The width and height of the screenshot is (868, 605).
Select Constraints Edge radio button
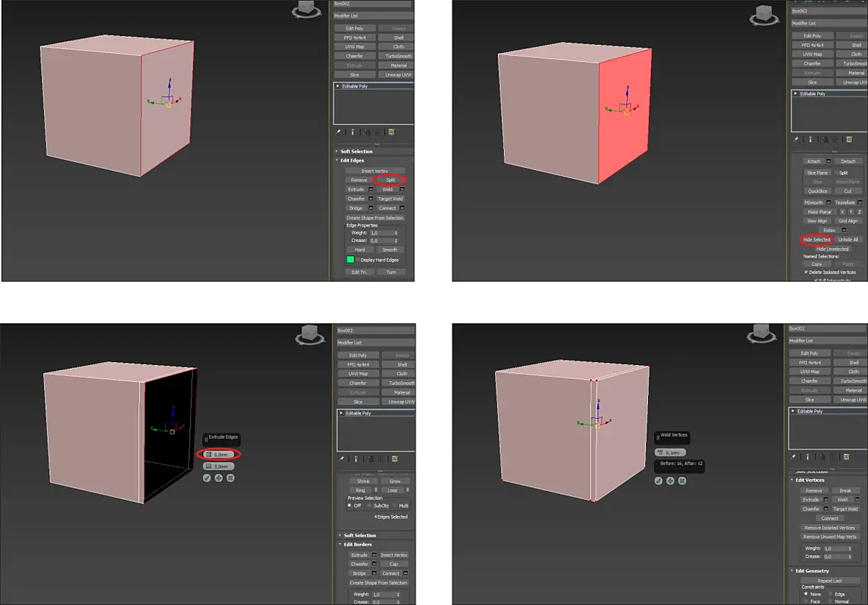click(830, 595)
